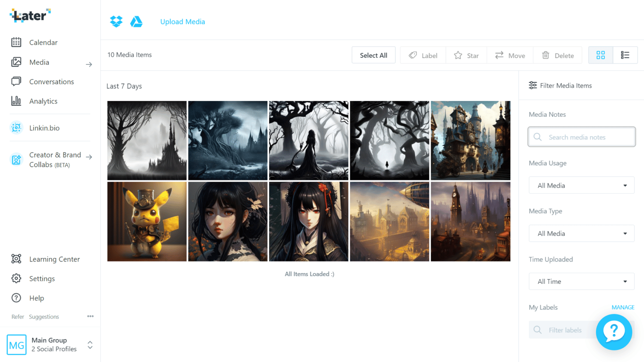The width and height of the screenshot is (644, 362).
Task: Navigate to Linkin.bio
Action: (44, 128)
